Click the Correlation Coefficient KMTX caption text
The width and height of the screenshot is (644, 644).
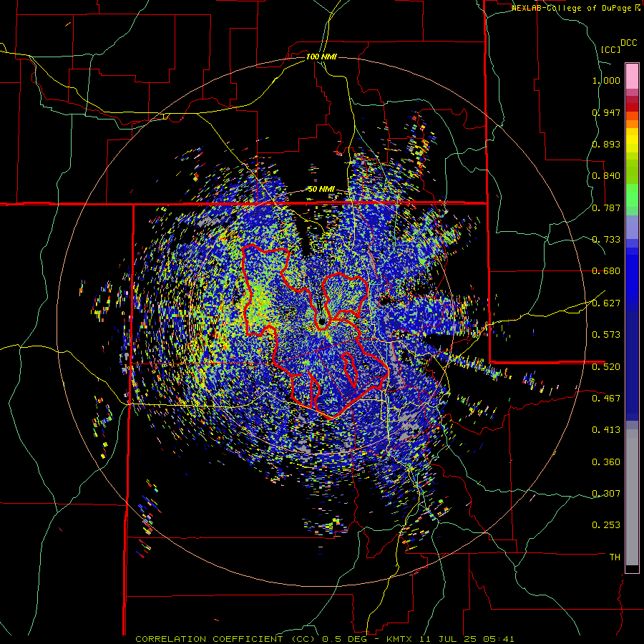point(324,639)
